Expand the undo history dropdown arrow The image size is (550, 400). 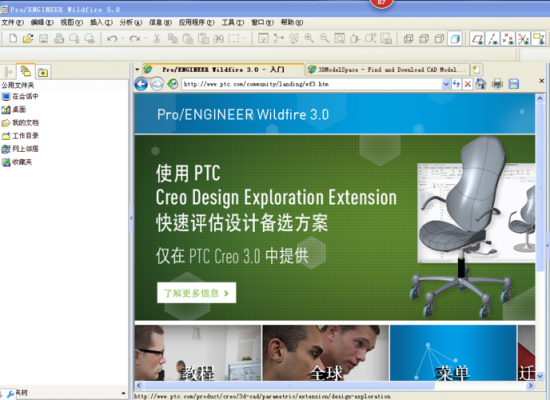(123, 38)
